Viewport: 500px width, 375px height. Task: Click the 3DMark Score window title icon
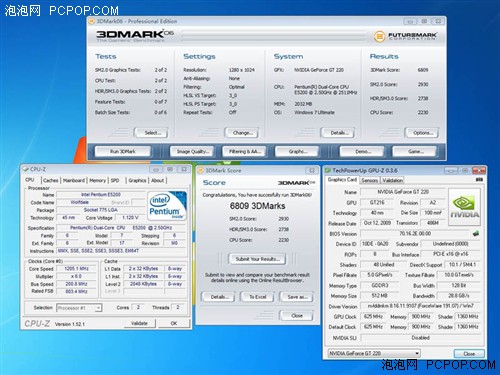[201, 170]
